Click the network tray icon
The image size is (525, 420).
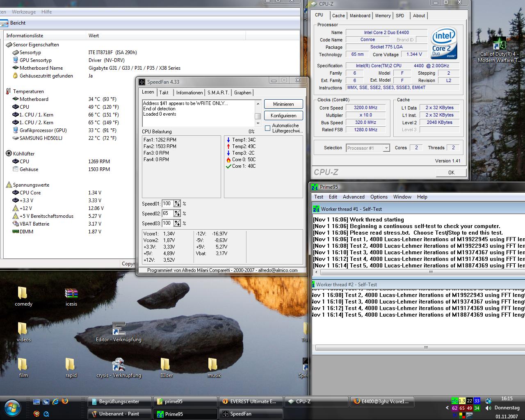[488, 401]
